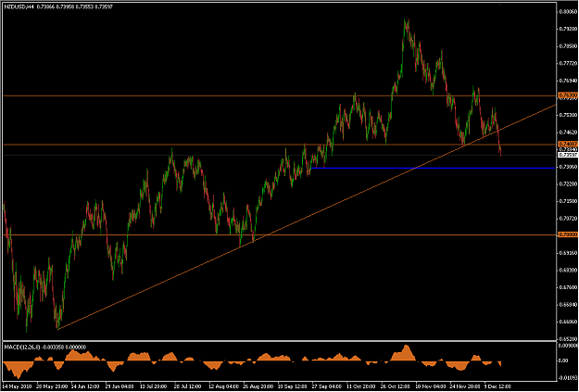Click the 10 Nov 04:00 date label
The image size is (579, 392).
coord(430,386)
